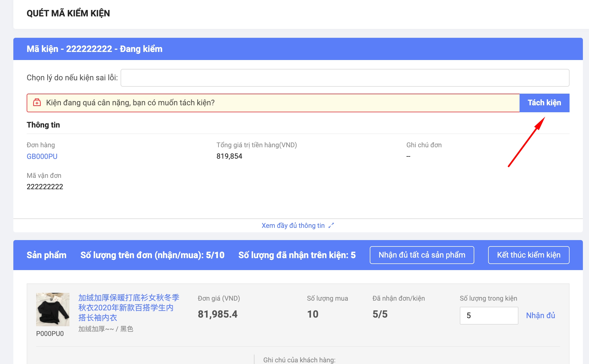Image resolution: width=589 pixels, height=364 pixels.
Task: Click product code P000PU0 under thumbnail
Action: [x=50, y=333]
